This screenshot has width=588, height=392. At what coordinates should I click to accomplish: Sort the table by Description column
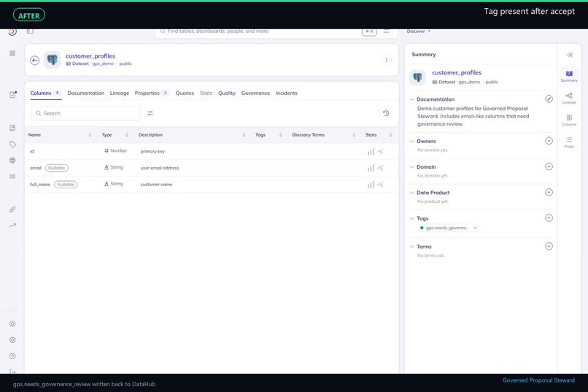(x=244, y=135)
